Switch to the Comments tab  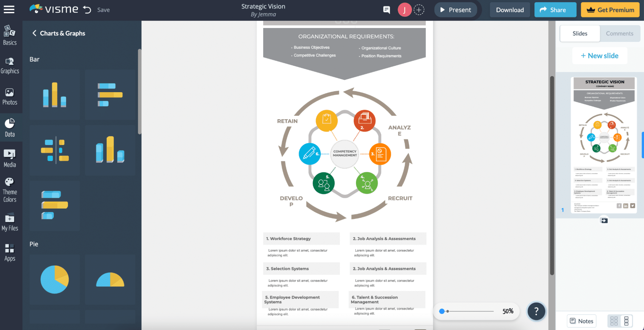pos(620,34)
